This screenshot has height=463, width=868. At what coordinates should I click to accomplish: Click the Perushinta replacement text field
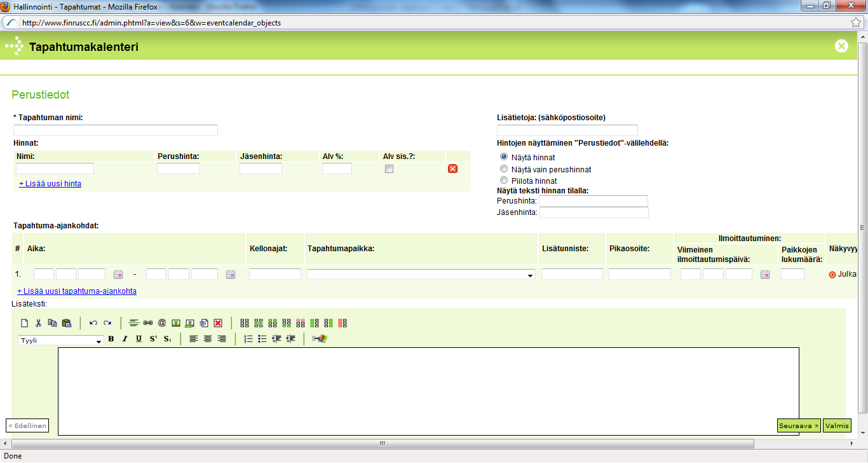coord(593,201)
